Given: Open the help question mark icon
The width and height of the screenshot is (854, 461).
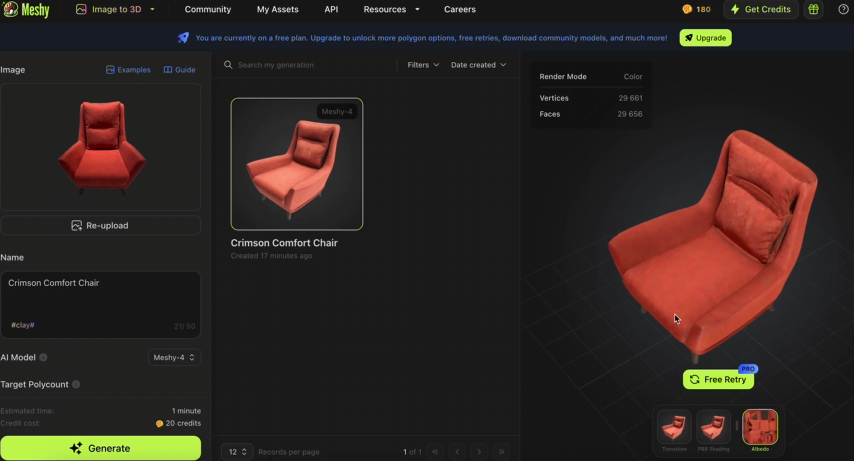Looking at the screenshot, I should tap(843, 10).
